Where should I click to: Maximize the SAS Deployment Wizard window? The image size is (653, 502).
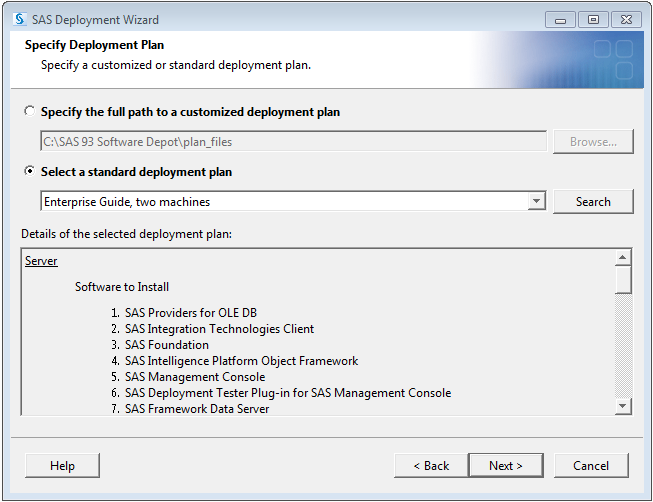(593, 19)
